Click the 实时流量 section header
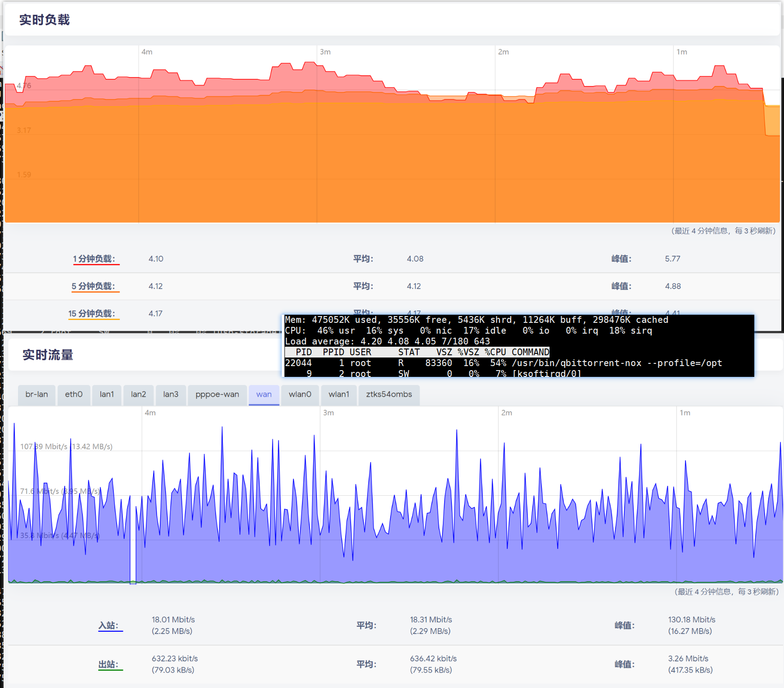The width and height of the screenshot is (784, 688). coord(48,355)
